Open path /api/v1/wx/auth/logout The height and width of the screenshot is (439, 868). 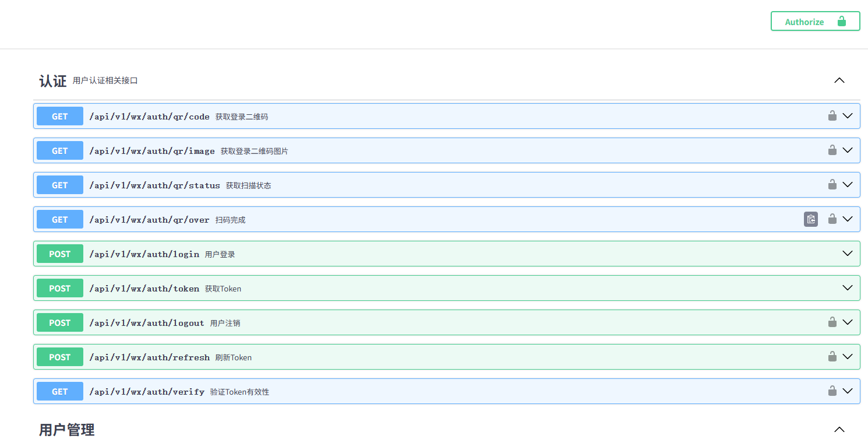click(x=147, y=323)
